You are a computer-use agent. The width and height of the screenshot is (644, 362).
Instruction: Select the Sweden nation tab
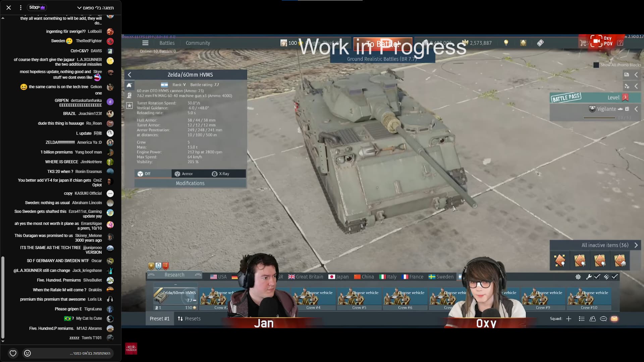441,277
